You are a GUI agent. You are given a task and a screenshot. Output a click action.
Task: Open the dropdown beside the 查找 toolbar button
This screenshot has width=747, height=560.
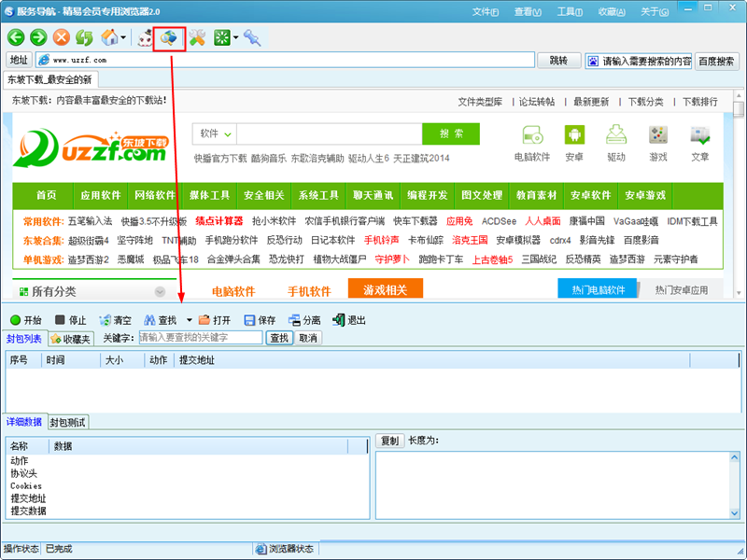190,320
